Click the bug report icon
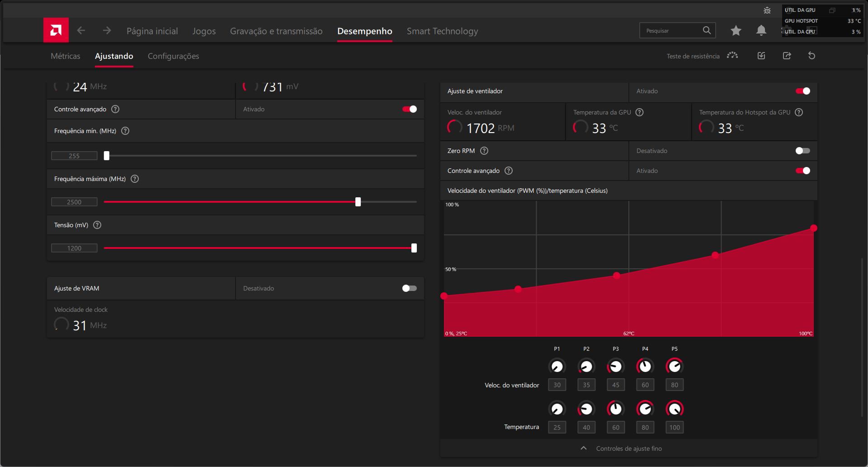 [x=767, y=10]
